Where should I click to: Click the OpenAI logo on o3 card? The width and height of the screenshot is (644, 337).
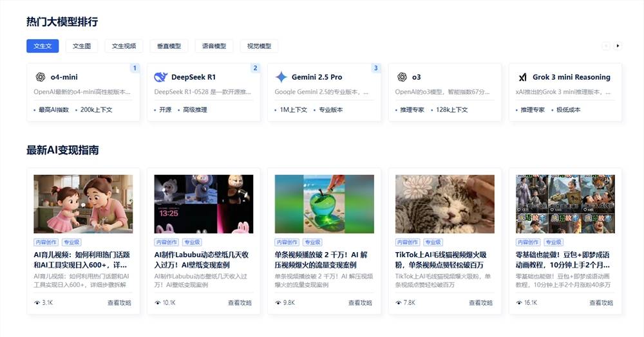(402, 77)
